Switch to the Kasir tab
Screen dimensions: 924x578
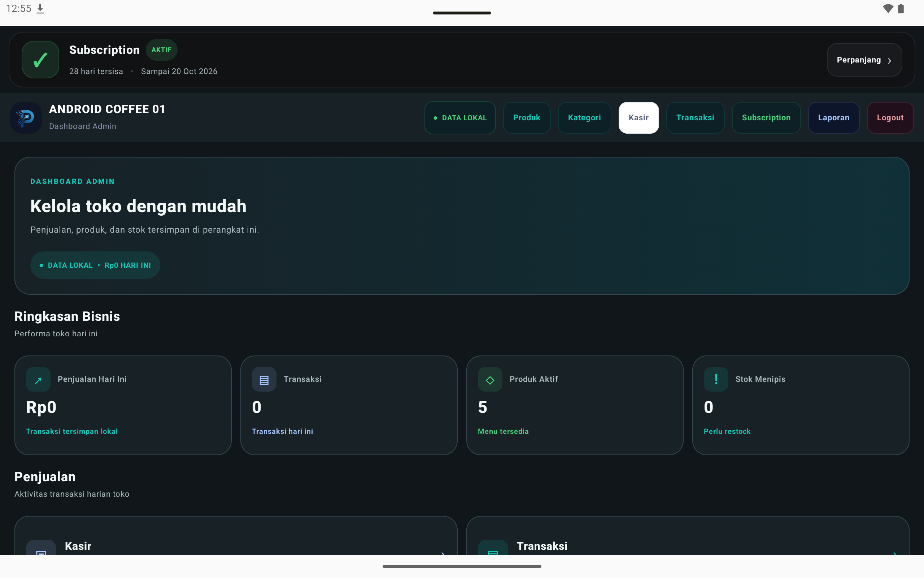[x=638, y=118]
